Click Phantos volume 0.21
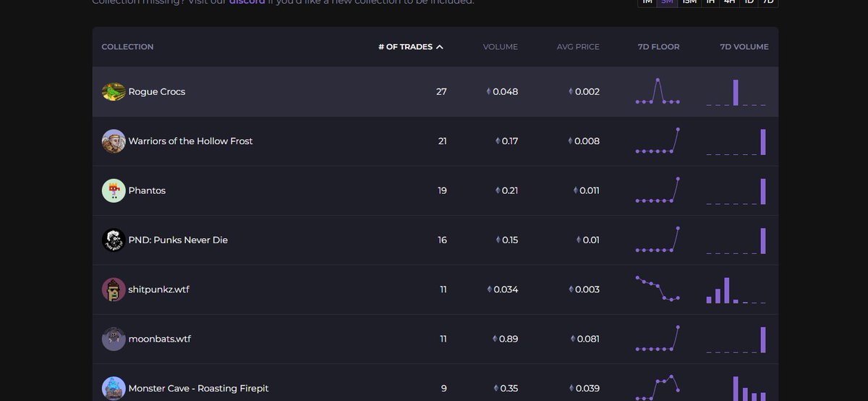The height and width of the screenshot is (401, 868). coord(506,190)
